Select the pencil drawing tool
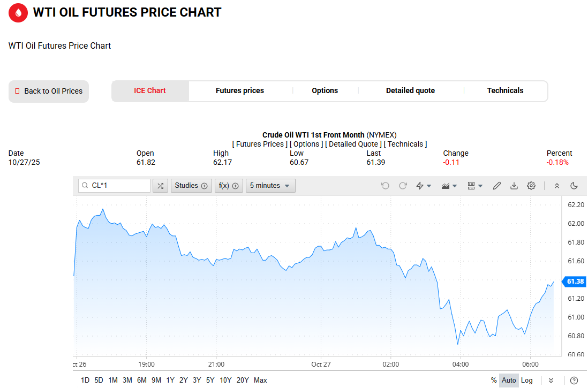588x388 pixels. coord(496,186)
